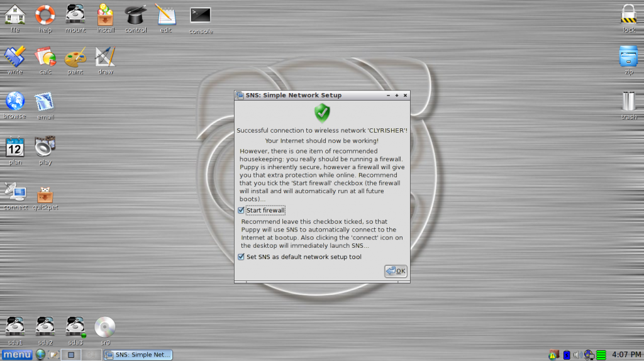Image resolution: width=644 pixels, height=361 pixels.
Task: Switch to the second virtual desktop
Action: tap(91, 355)
